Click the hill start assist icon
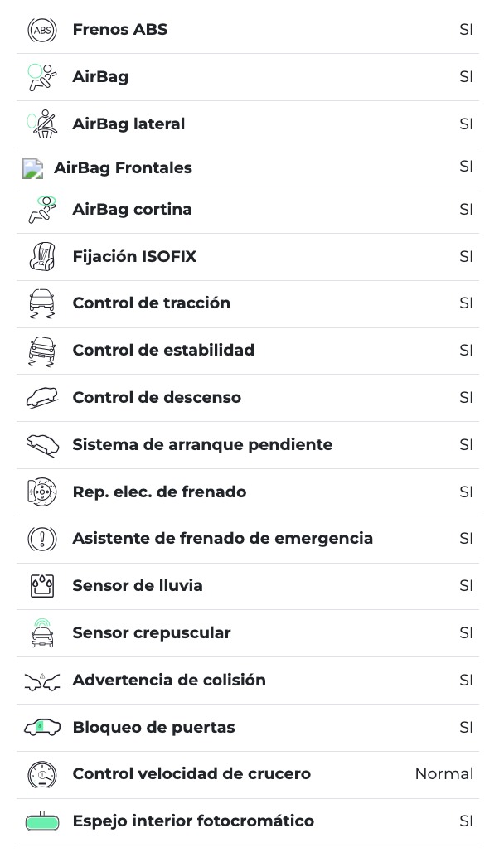The image size is (504, 867). point(41,445)
